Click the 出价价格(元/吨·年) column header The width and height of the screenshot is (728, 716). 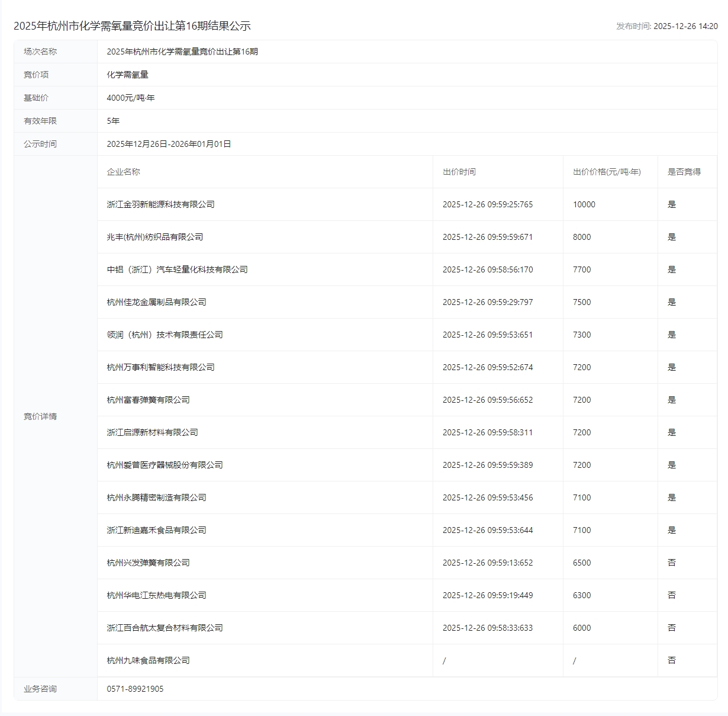(x=607, y=172)
